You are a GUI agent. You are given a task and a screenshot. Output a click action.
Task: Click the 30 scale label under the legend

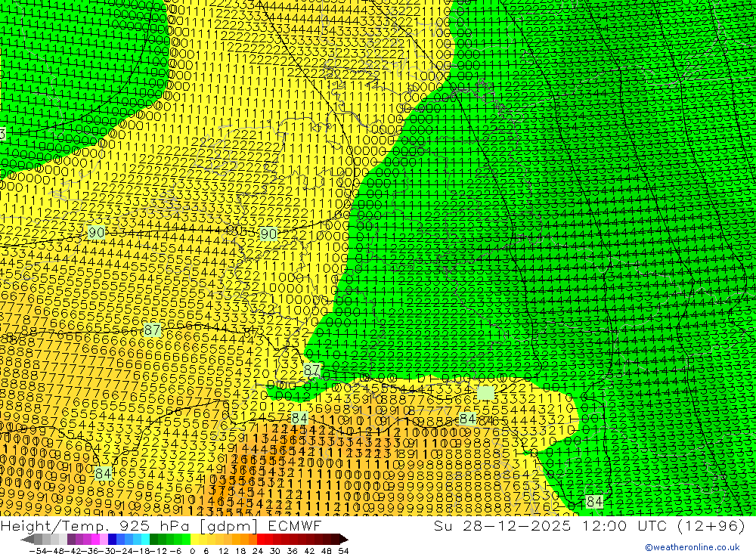tap(275, 551)
